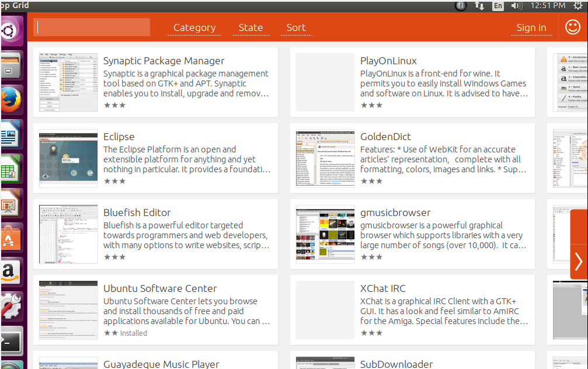588x369 pixels.
Task: Launch Firefox from the launcher
Action: pyautogui.click(x=11, y=100)
